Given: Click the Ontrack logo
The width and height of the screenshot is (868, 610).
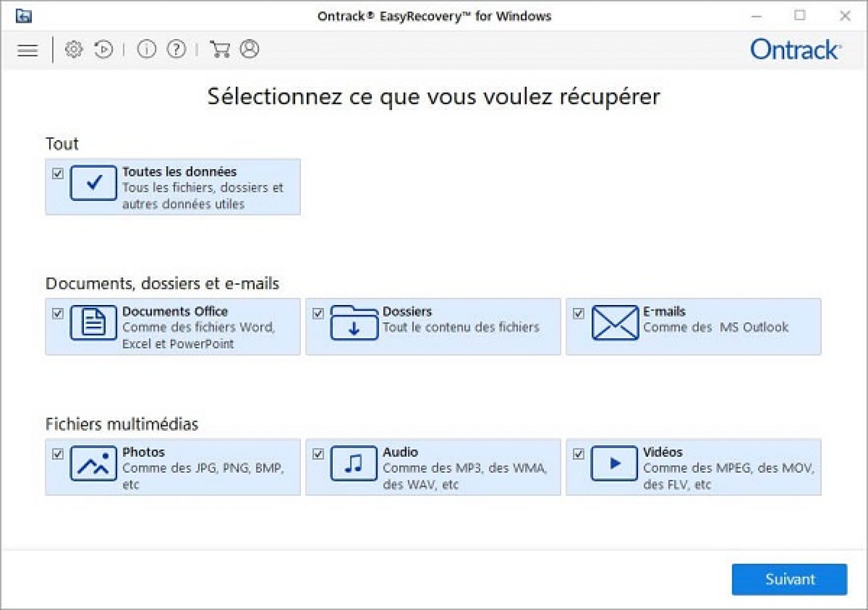Looking at the screenshot, I should click(795, 50).
